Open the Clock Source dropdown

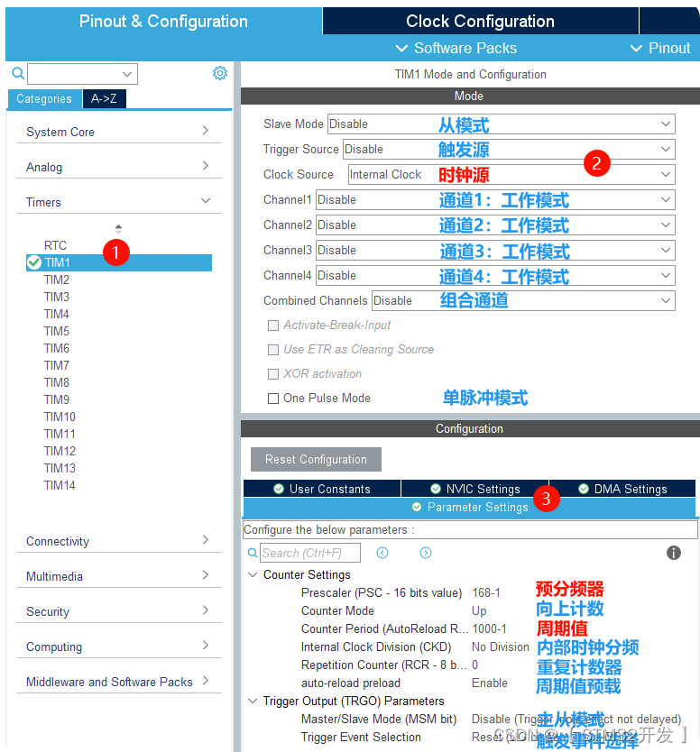tap(511, 175)
